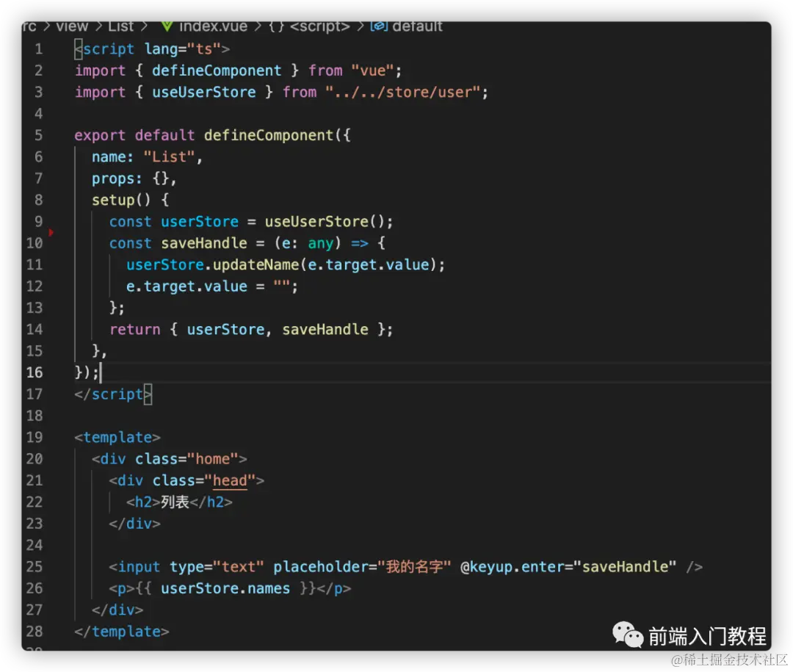Image resolution: width=793 pixels, height=672 pixels.
Task: Click the closing </script> tag
Action: coord(113,394)
